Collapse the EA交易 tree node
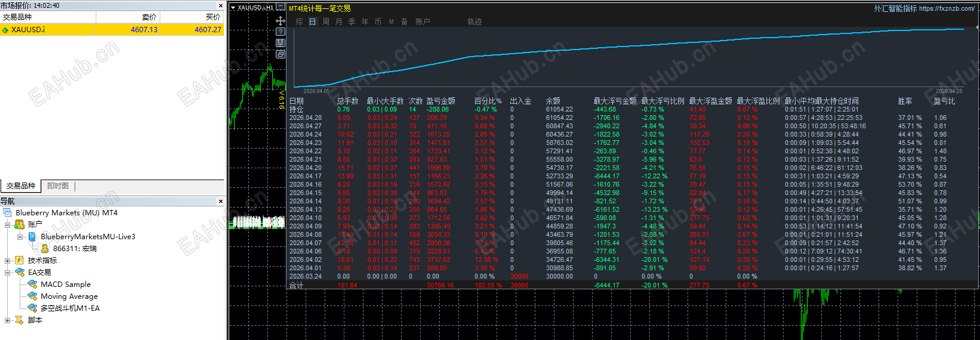The height and width of the screenshot is (340, 980). click(7, 272)
